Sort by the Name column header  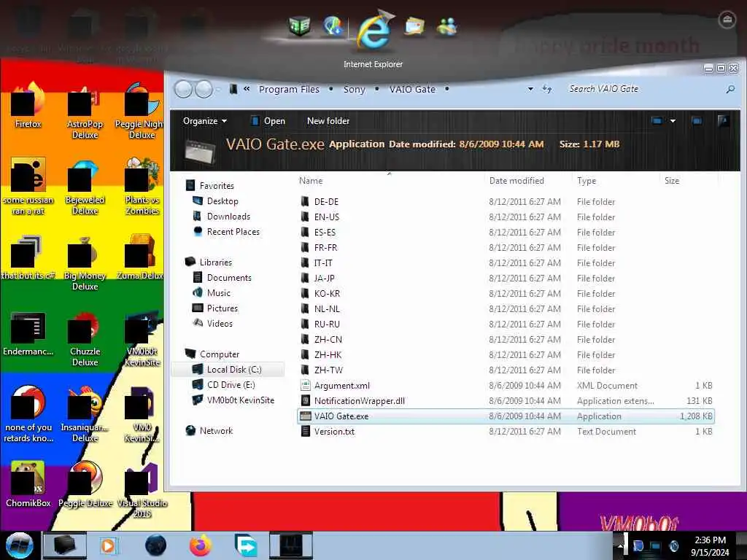coord(311,181)
